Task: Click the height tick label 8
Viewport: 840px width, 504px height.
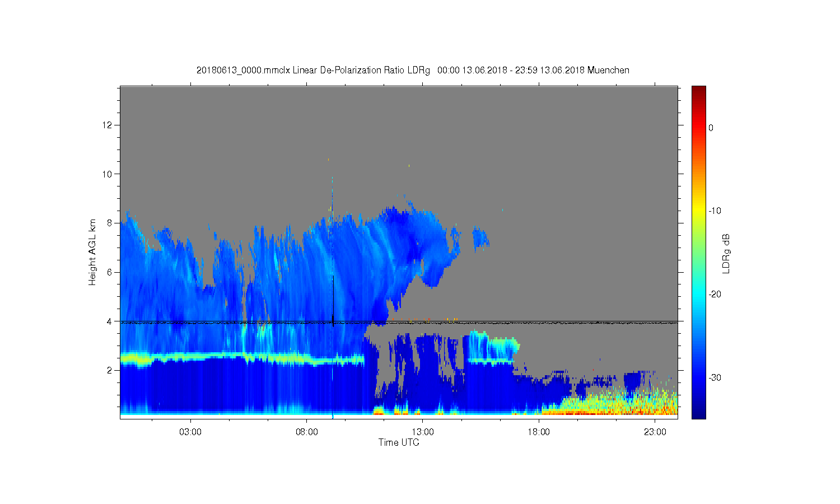Action: pos(110,223)
